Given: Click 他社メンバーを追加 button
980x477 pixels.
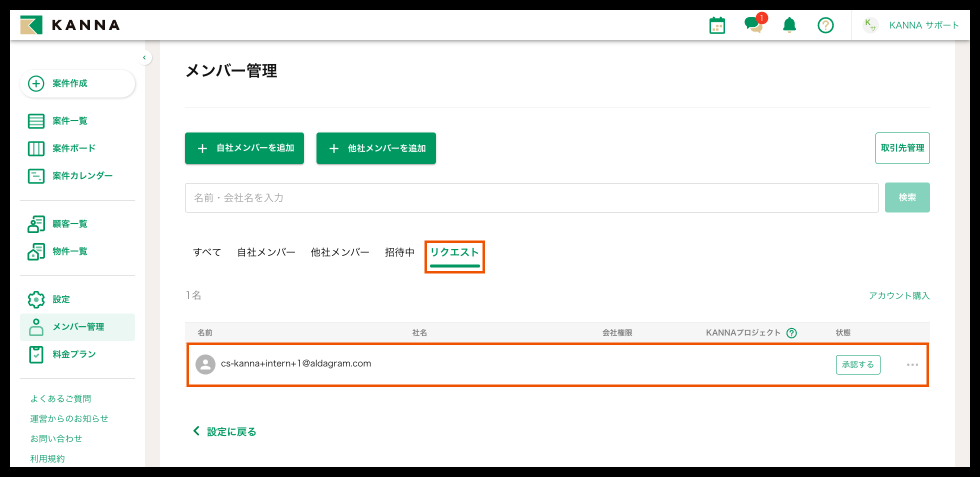Looking at the screenshot, I should point(376,148).
